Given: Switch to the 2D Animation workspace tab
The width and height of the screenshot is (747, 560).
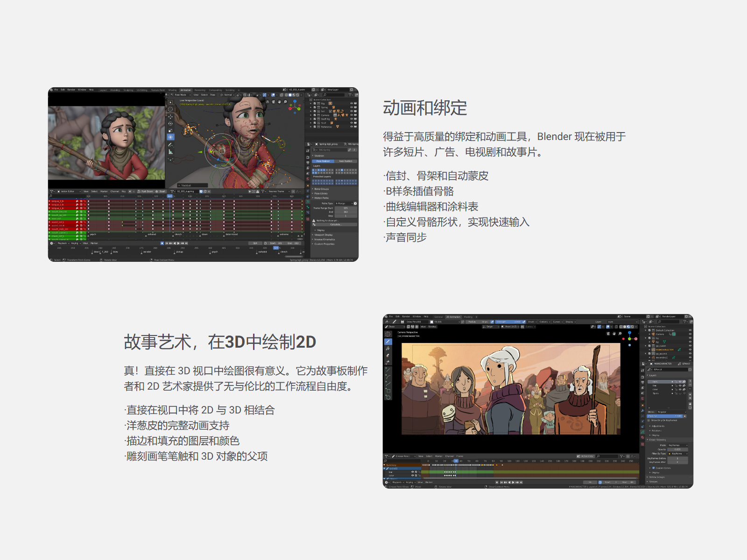Looking at the screenshot, I should [x=453, y=317].
